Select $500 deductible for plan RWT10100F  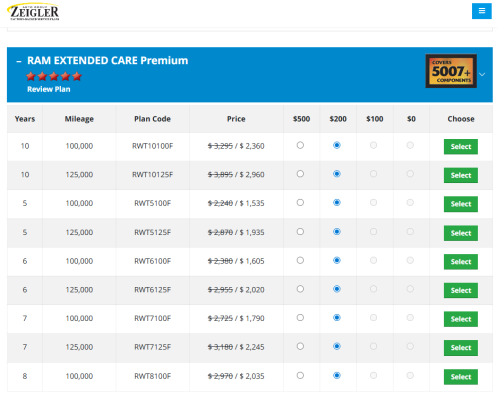tap(300, 145)
